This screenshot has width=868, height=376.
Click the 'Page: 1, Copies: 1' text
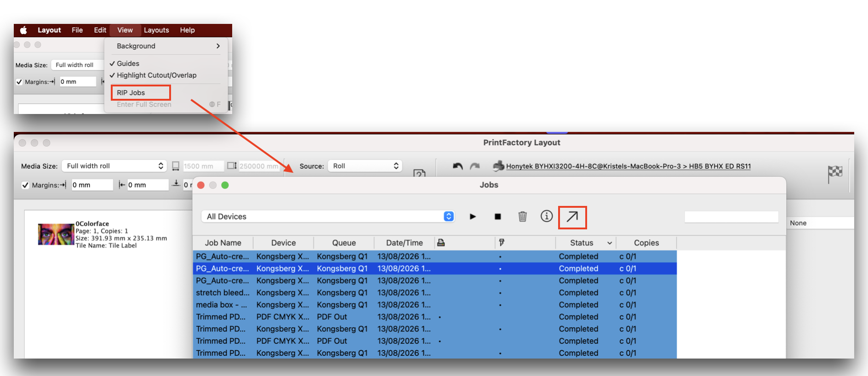point(102,231)
